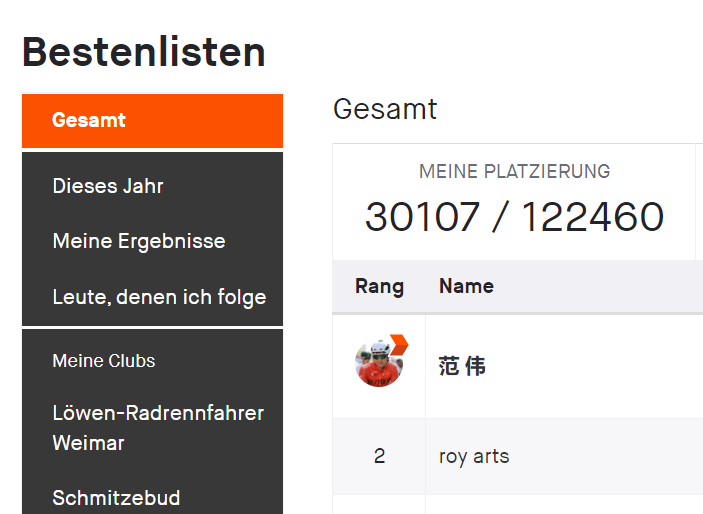Click the Gesamt section heading

click(385, 109)
